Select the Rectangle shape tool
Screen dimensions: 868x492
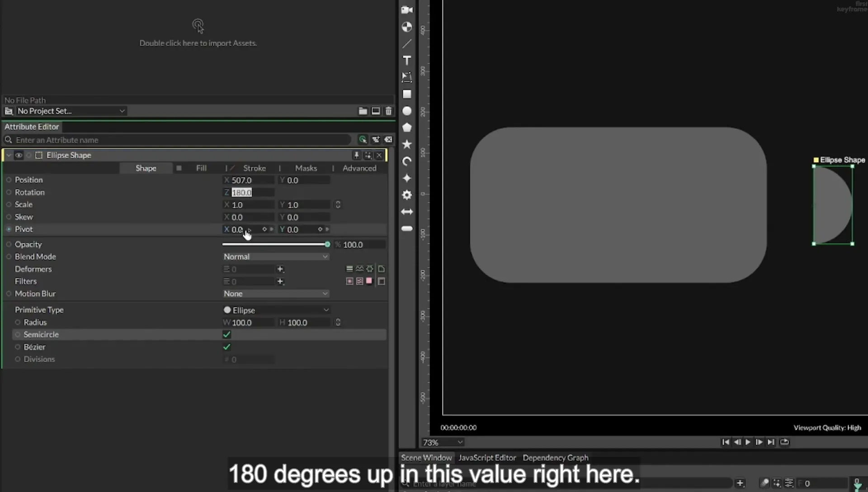coord(407,94)
